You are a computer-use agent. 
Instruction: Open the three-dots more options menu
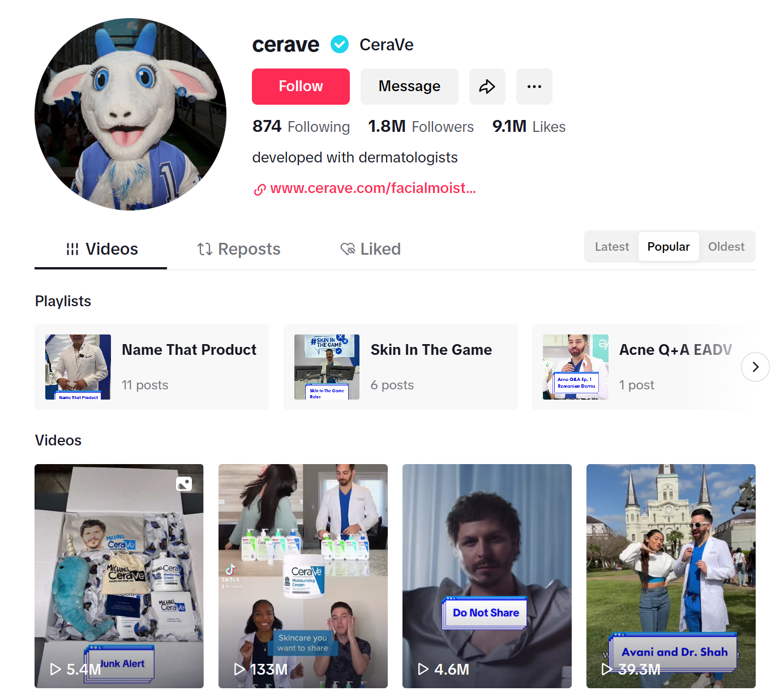pyautogui.click(x=534, y=87)
